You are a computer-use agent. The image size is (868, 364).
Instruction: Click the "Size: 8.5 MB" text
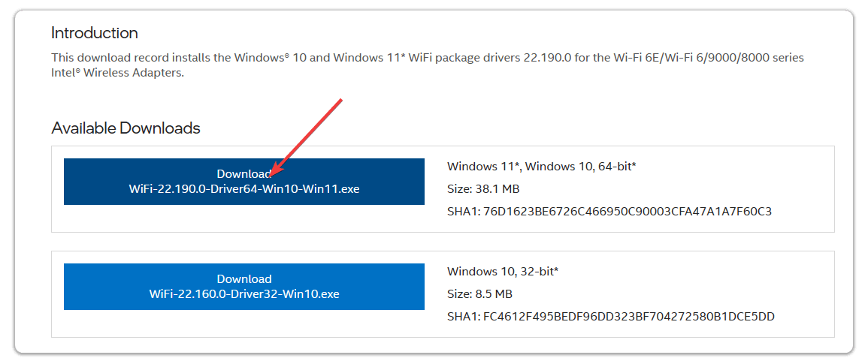[480, 294]
